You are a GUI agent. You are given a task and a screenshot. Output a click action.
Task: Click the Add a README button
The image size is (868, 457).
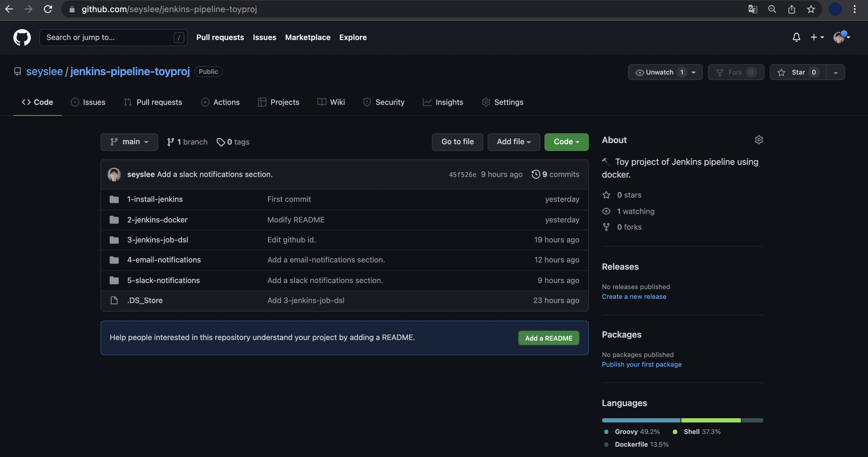pyautogui.click(x=548, y=338)
